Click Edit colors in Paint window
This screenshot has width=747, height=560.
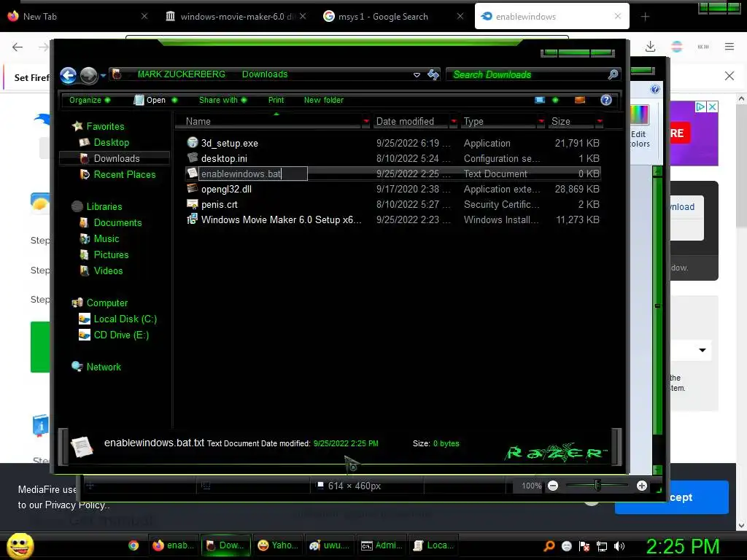[639, 128]
